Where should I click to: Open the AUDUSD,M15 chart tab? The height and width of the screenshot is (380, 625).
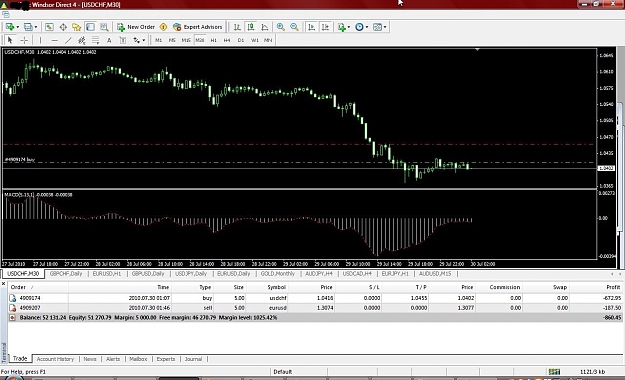pyautogui.click(x=435, y=274)
